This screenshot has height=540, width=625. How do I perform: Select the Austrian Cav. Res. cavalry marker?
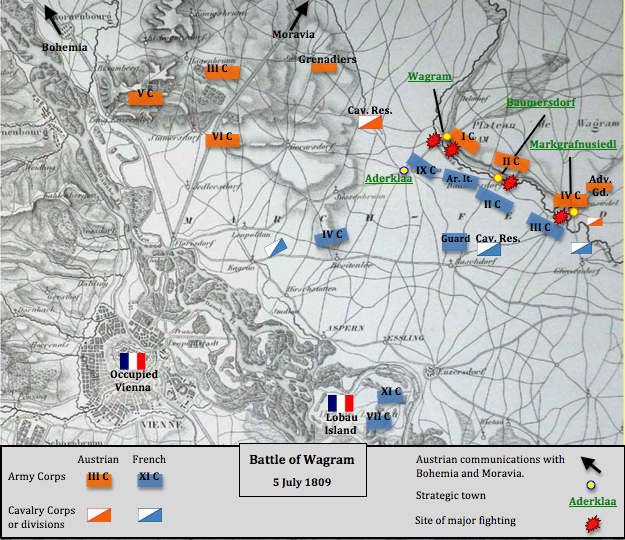369,123
